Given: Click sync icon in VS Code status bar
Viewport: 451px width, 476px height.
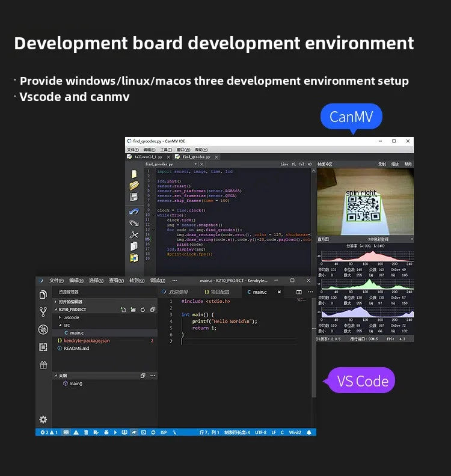Looking at the screenshot, I should pos(153,432).
